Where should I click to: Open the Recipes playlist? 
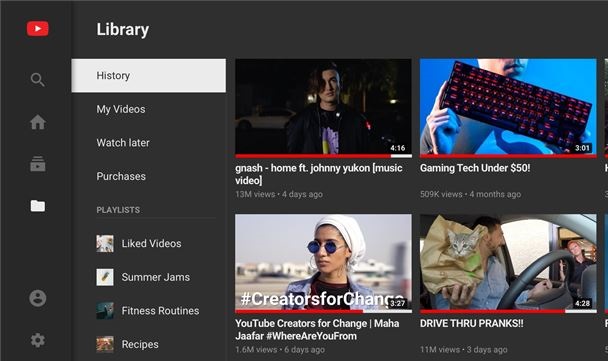pos(140,344)
